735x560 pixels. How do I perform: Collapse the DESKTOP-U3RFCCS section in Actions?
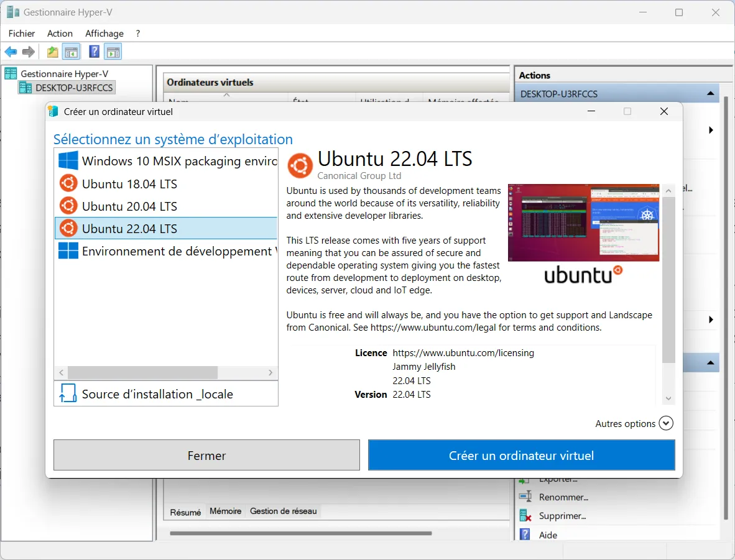pyautogui.click(x=710, y=92)
